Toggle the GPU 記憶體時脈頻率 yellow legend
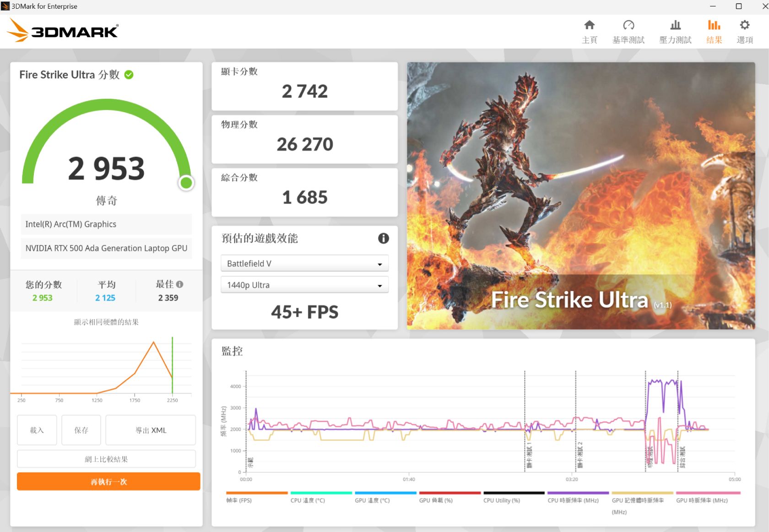The width and height of the screenshot is (769, 532). (x=642, y=503)
